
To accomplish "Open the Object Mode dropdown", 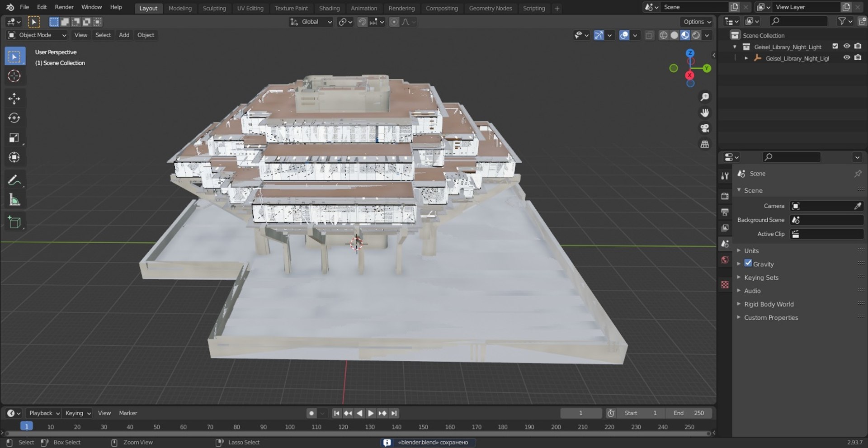I will [37, 35].
